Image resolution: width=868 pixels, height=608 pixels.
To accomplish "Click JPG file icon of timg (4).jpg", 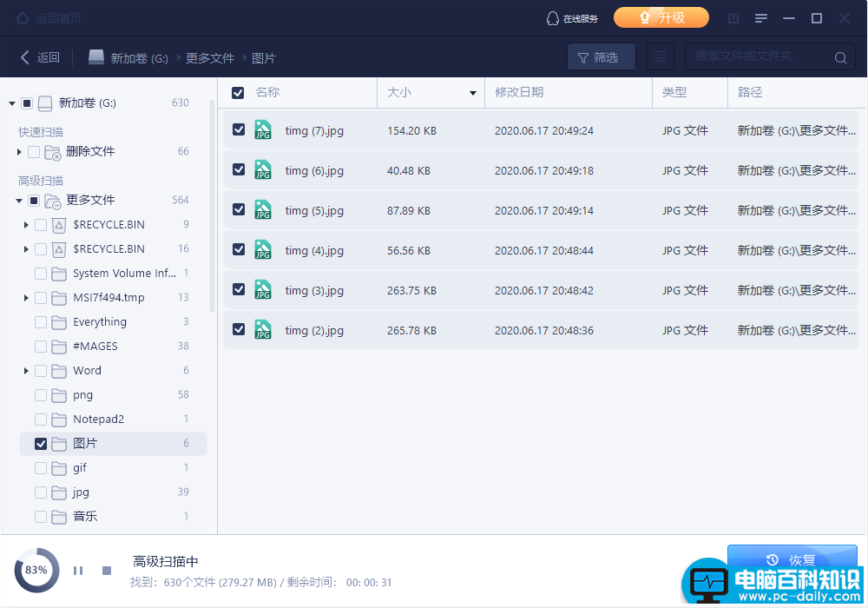I will coord(263,249).
